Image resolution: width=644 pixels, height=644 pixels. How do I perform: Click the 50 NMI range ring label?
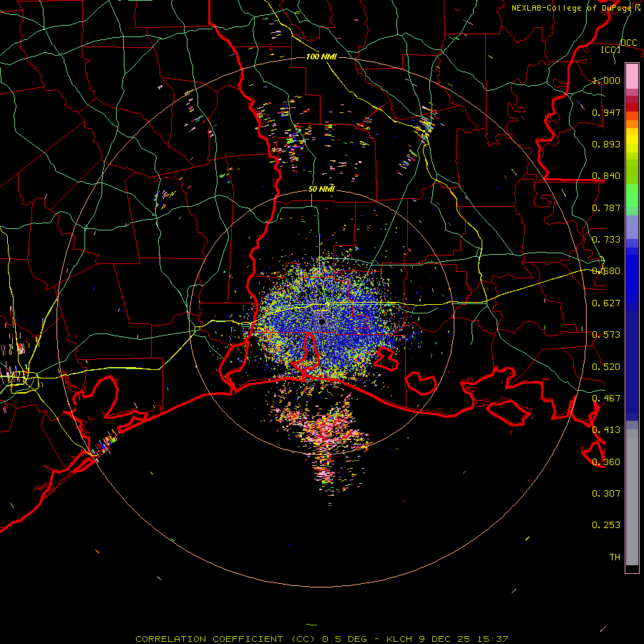point(321,189)
